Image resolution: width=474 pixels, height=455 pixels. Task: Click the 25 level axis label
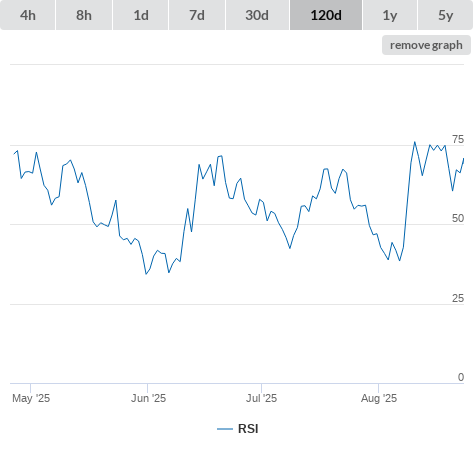click(x=458, y=298)
